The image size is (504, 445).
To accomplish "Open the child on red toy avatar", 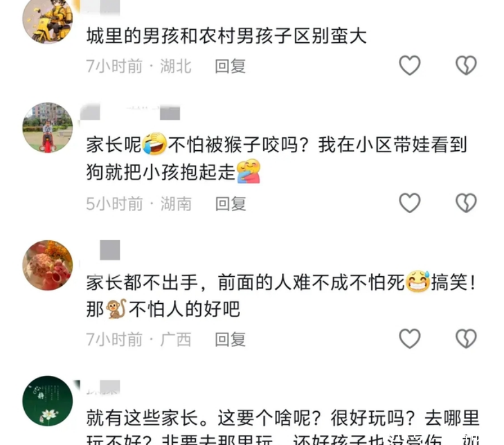I will pyautogui.click(x=48, y=128).
